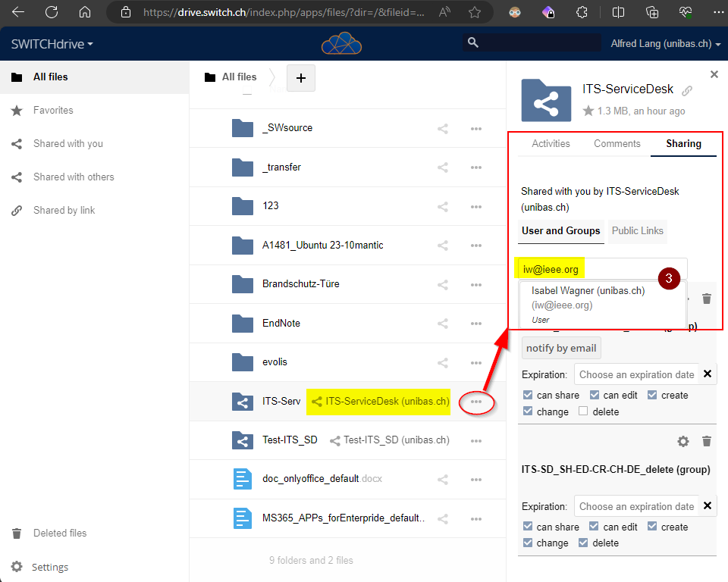Reload the page with refresh icon
The width and height of the screenshot is (728, 582).
[52, 12]
